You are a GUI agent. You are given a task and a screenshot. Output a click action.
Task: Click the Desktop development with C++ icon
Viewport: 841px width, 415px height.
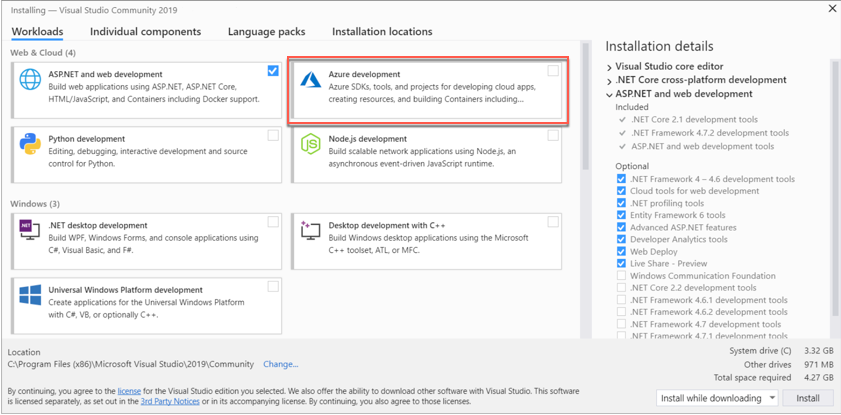tap(310, 231)
